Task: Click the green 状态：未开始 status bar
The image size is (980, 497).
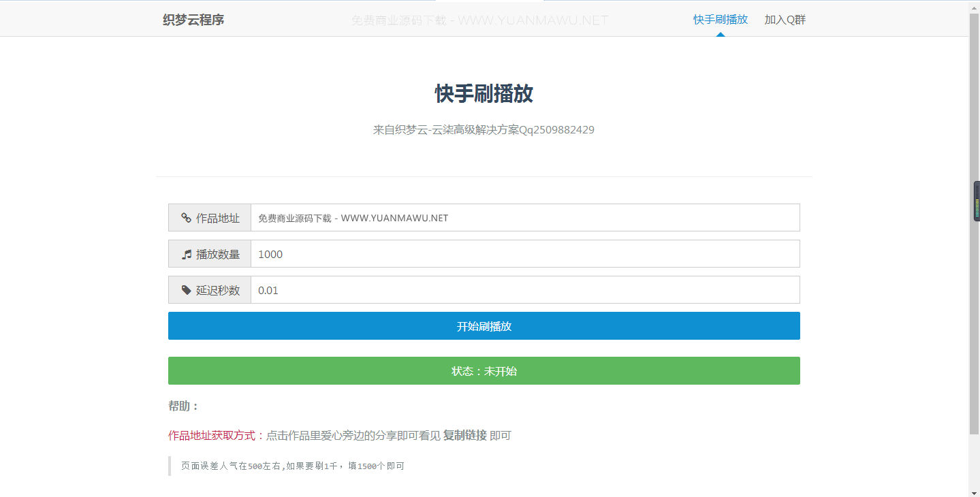Action: point(484,370)
